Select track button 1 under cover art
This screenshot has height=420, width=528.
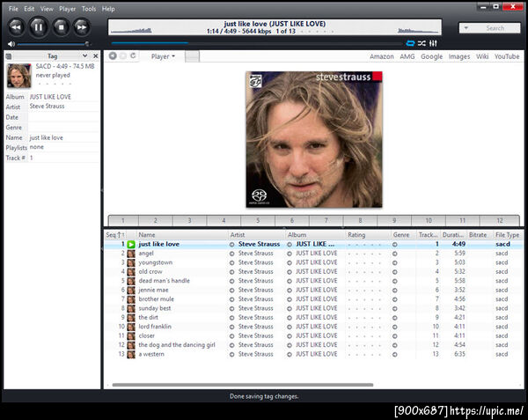(x=123, y=221)
